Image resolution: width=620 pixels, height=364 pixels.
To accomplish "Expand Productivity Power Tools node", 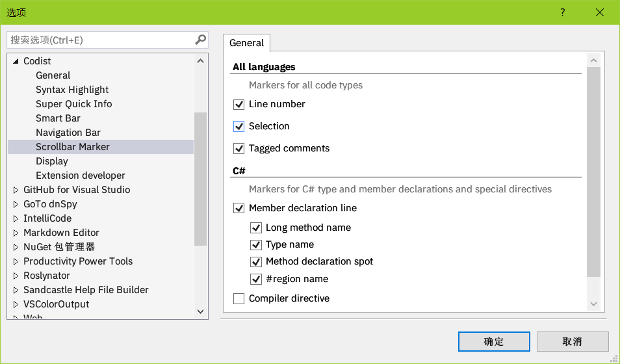I will pos(16,261).
